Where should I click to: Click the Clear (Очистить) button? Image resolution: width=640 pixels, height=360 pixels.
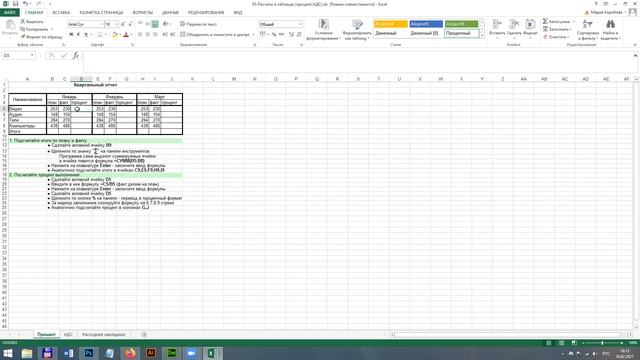pyautogui.click(x=556, y=37)
